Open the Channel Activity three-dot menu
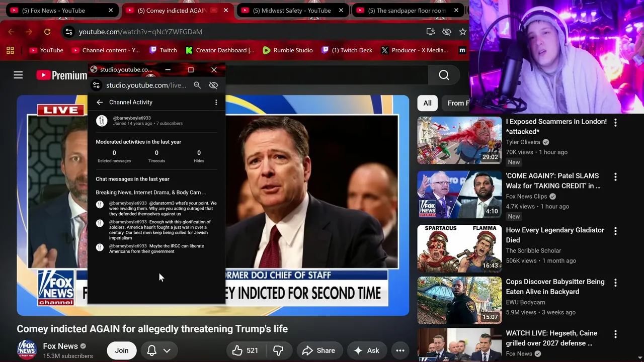 [x=216, y=102]
